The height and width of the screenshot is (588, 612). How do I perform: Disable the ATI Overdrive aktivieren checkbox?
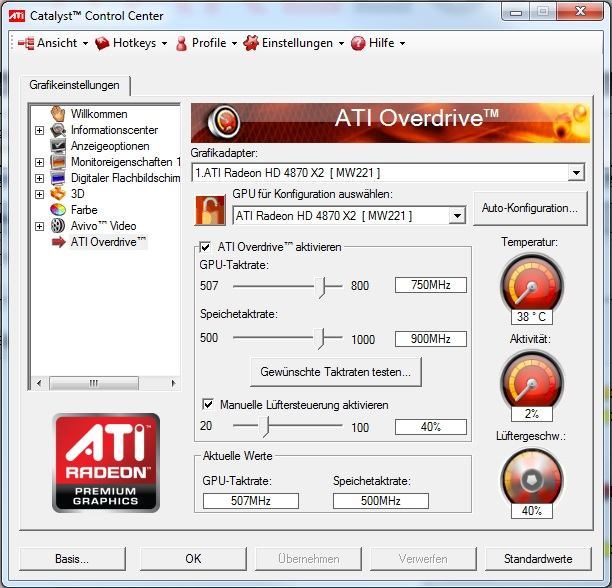tap(205, 247)
